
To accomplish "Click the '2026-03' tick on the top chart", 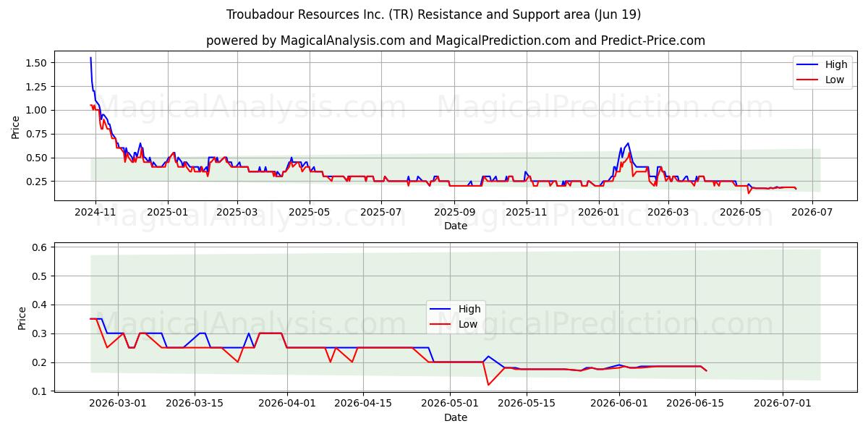I will [668, 212].
